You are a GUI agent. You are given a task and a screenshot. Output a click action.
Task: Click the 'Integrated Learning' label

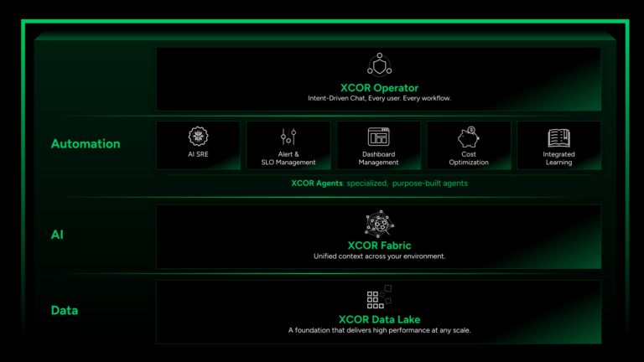(x=559, y=158)
